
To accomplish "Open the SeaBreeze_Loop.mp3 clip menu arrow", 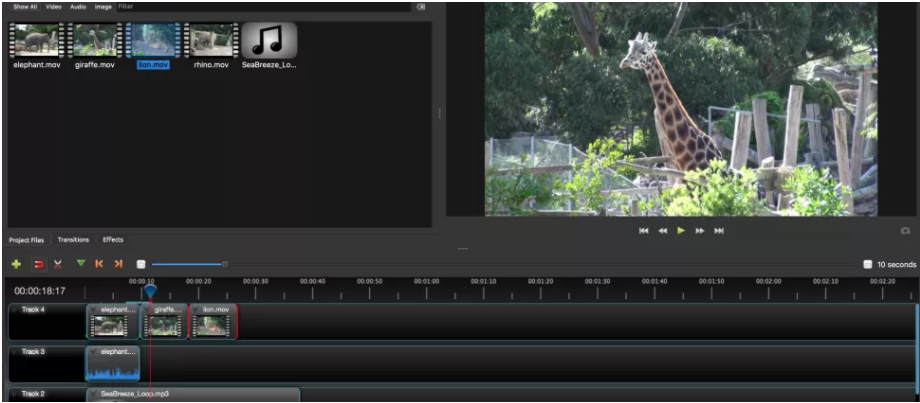I will 93,394.
